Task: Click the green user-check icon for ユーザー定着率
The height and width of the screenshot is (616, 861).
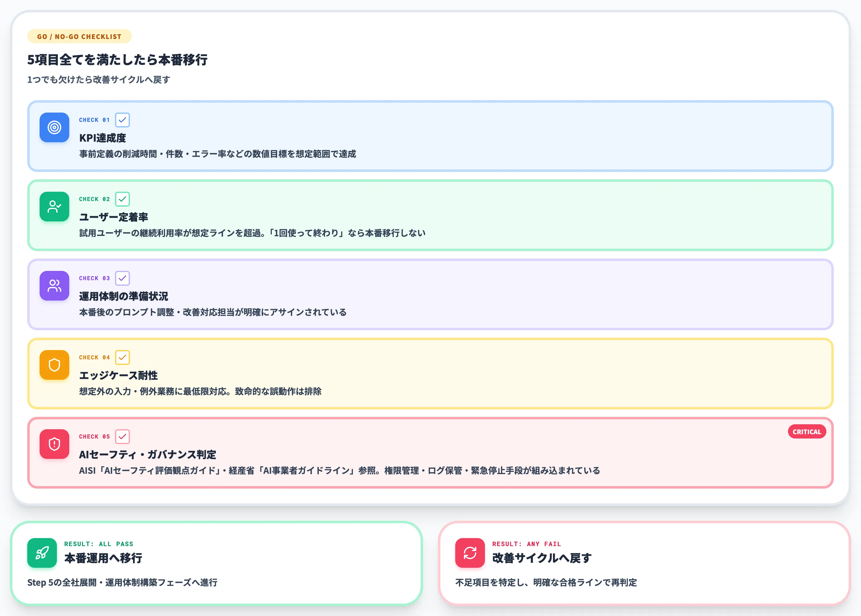Action: pos(54,206)
